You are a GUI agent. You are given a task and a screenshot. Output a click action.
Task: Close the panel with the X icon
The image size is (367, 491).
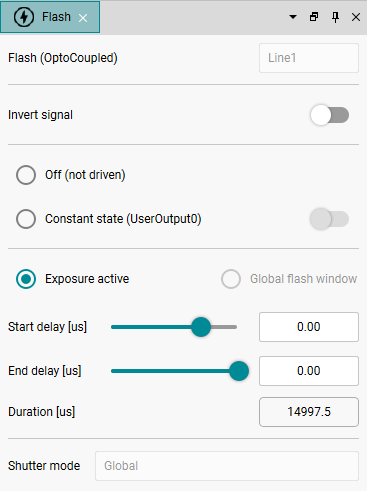(356, 17)
